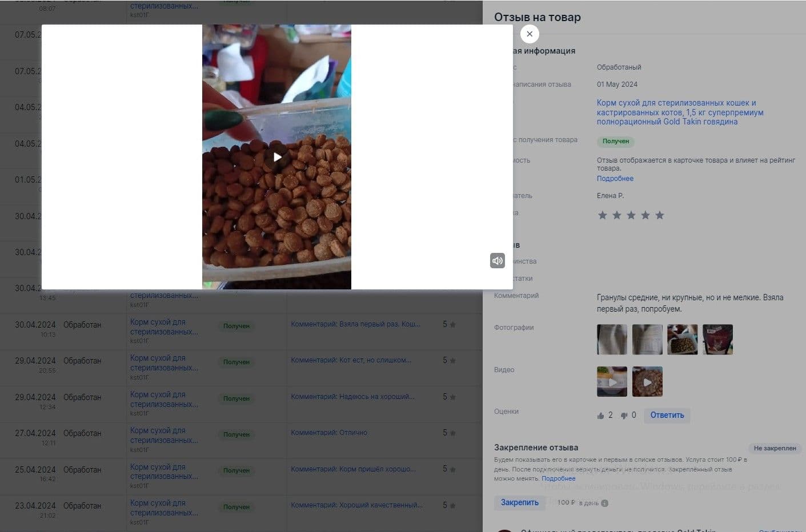Play the video in the preview popup

pyautogui.click(x=277, y=157)
